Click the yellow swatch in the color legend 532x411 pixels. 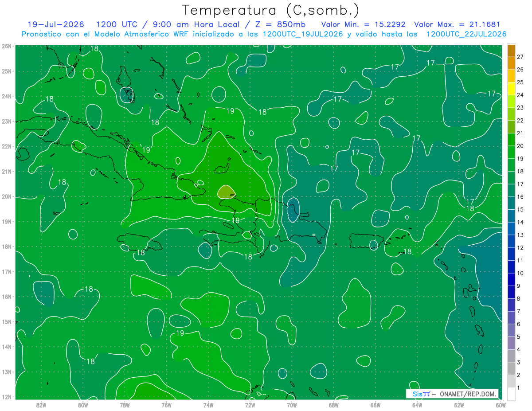tap(511, 88)
